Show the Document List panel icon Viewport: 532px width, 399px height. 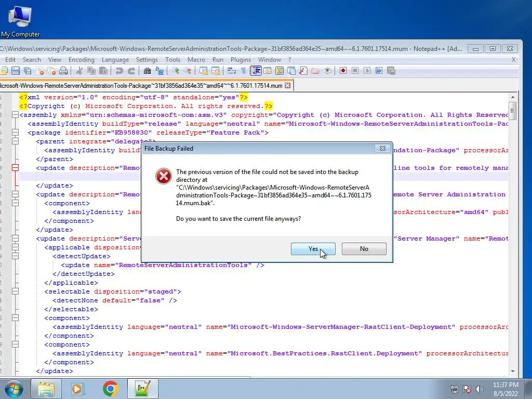(291, 71)
